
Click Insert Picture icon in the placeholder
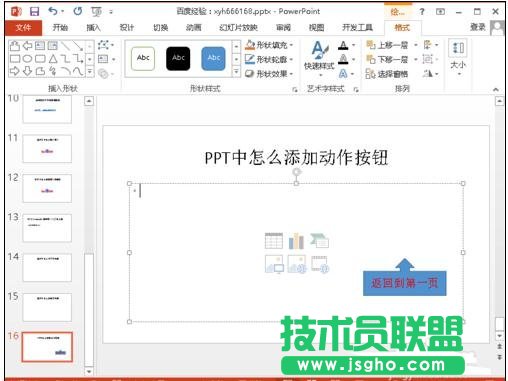274,264
